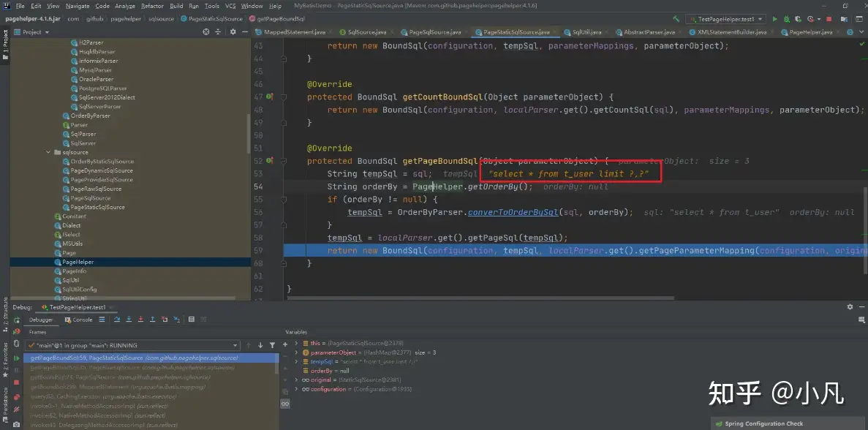Click converToOrderBySql method call in code

(513, 212)
